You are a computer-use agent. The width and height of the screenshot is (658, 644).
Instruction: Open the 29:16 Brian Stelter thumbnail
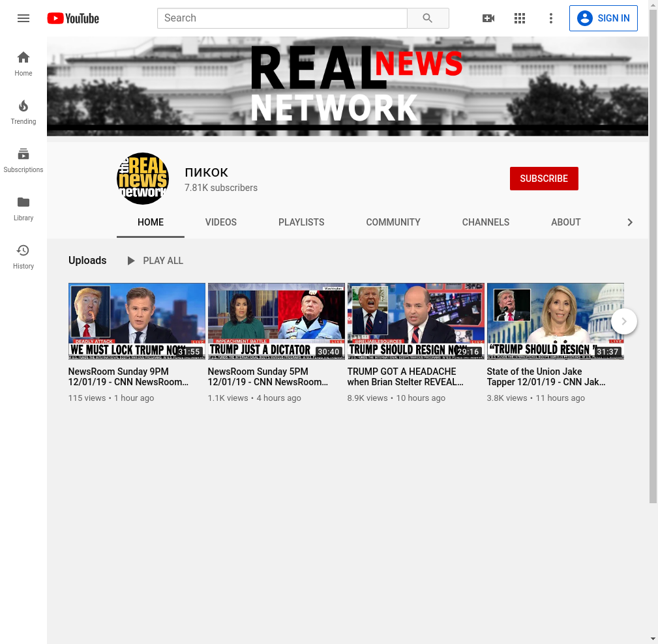(x=416, y=321)
